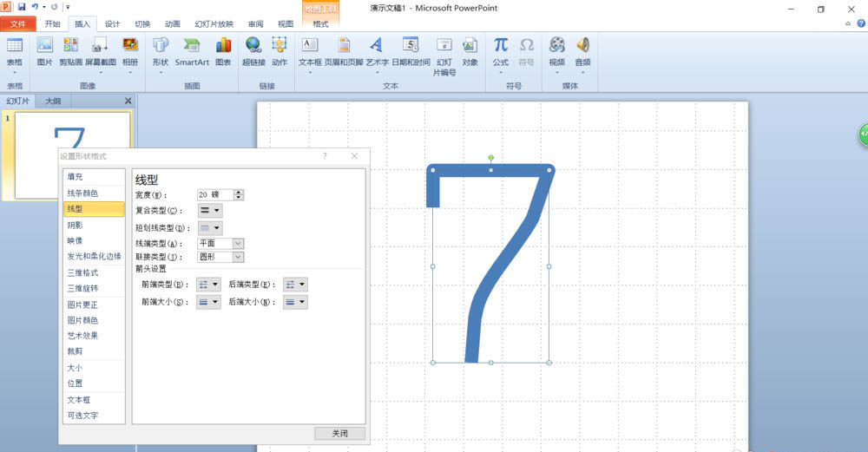This screenshot has width=868, height=452.
Task: Click the Close (关闭) dialog button
Action: [x=339, y=433]
